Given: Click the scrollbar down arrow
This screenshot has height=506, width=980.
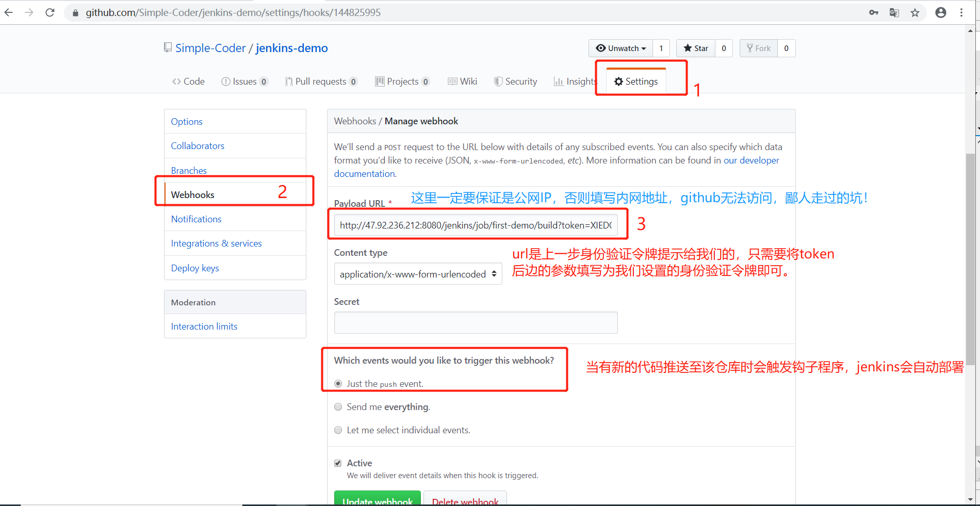Looking at the screenshot, I should point(970,500).
